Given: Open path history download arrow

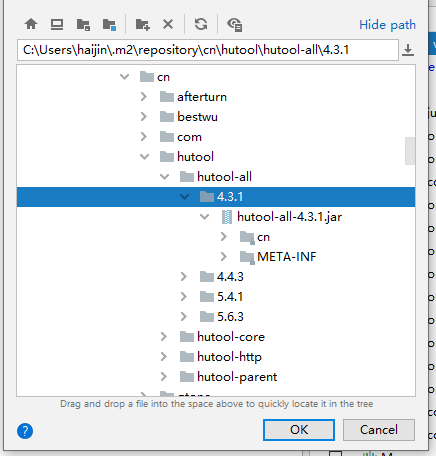Looking at the screenshot, I should coord(408,50).
